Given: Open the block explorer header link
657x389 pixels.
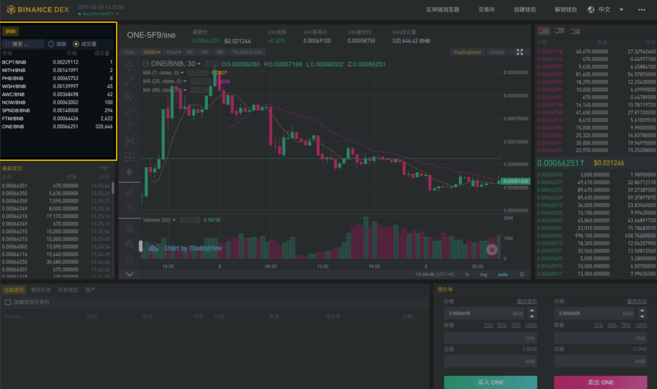Looking at the screenshot, I should pos(443,10).
